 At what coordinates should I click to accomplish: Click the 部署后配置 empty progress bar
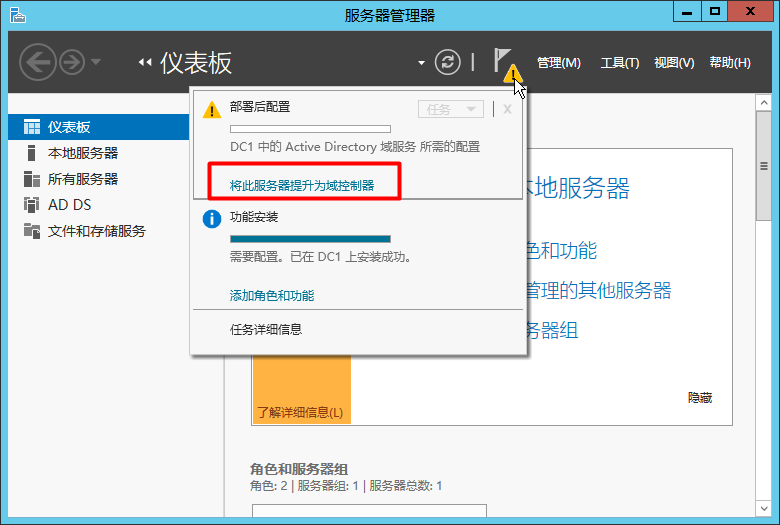[310, 129]
